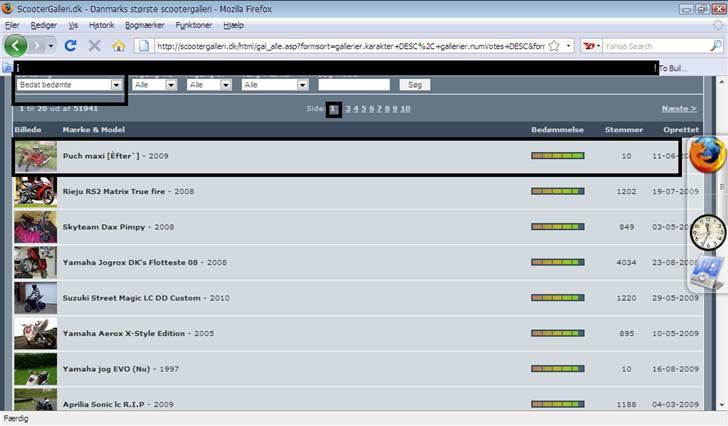Go to results page 7

379,109
